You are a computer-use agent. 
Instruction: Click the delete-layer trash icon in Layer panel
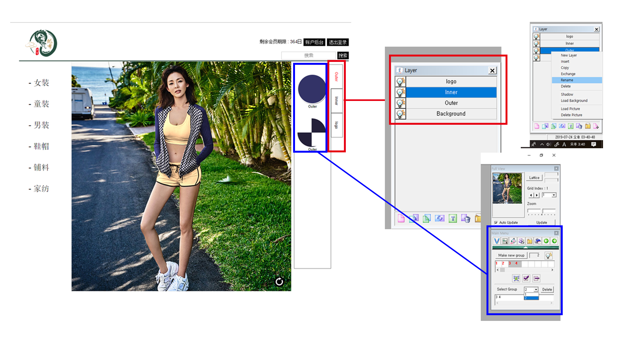tap(466, 218)
